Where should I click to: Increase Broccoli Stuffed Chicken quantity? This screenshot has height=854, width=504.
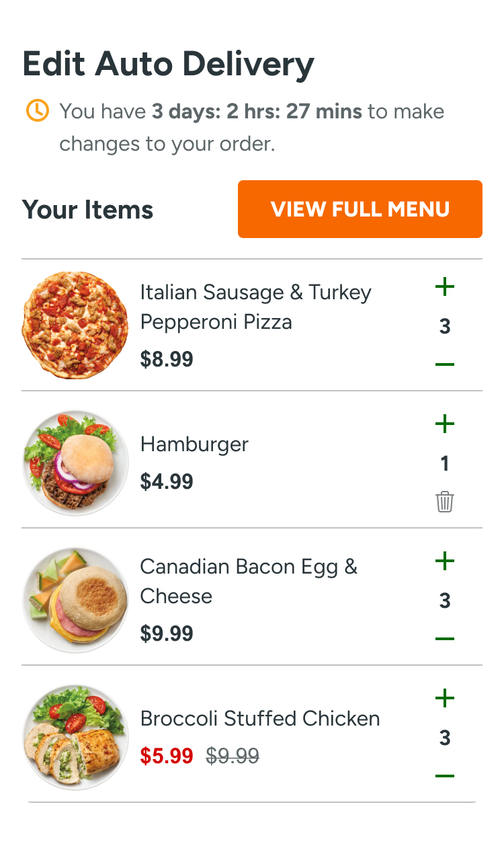(x=445, y=699)
